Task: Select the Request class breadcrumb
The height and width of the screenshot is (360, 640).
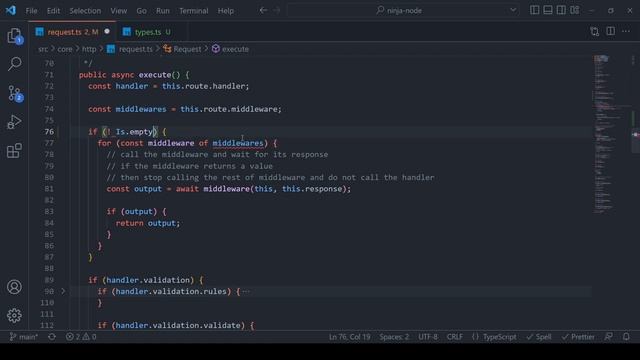Action: coord(182,49)
